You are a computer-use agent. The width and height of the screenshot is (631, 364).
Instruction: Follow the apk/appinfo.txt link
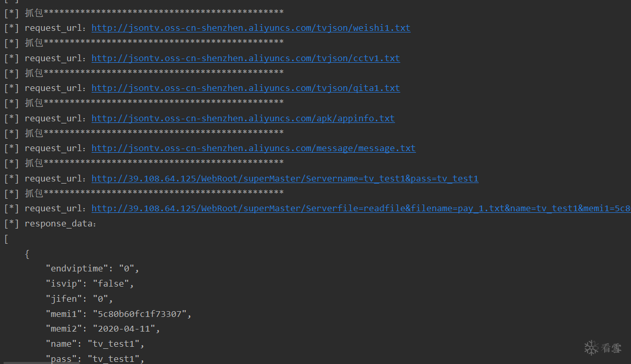coord(243,118)
